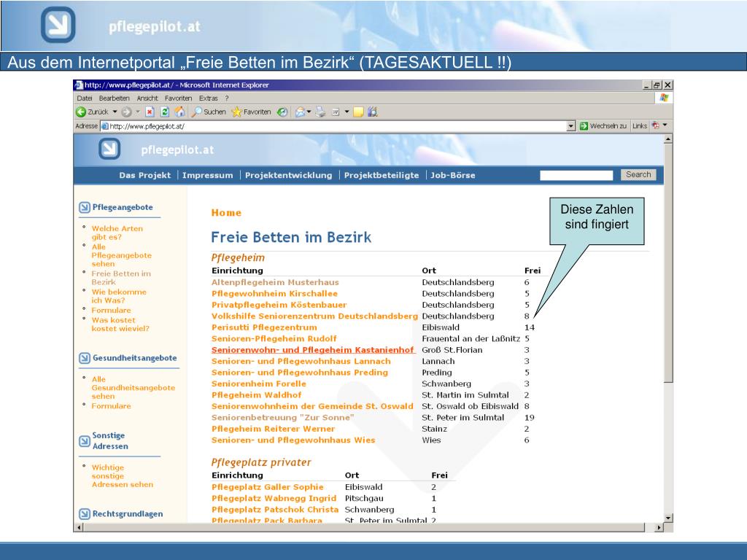Image resolution: width=747 pixels, height=560 pixels.
Task: Click the Mail envelope icon
Action: (x=300, y=112)
